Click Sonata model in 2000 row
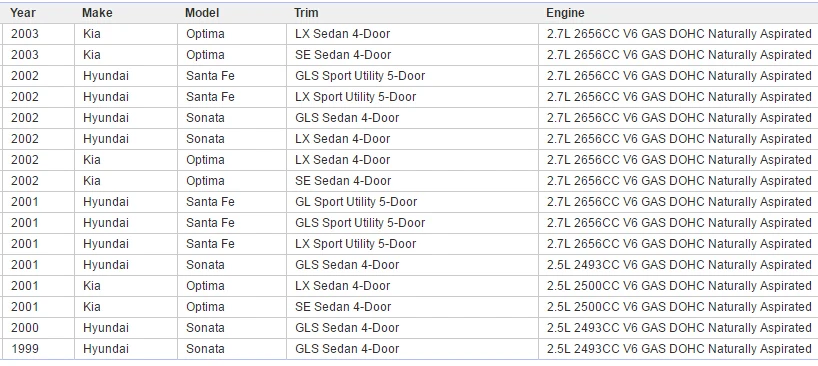Screen dimensions: 818x366 pos(205,328)
